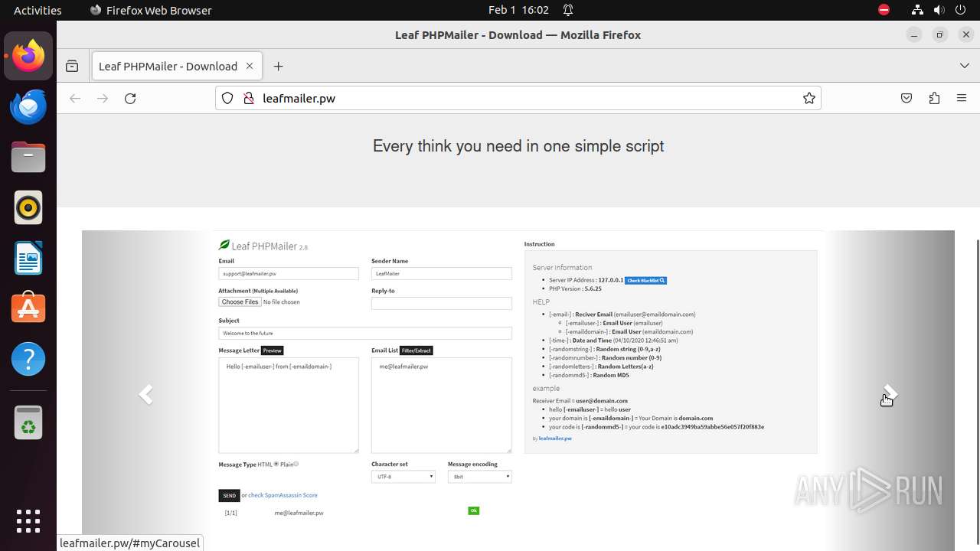Click Message Letter text area
980x551 pixels.
coord(289,405)
